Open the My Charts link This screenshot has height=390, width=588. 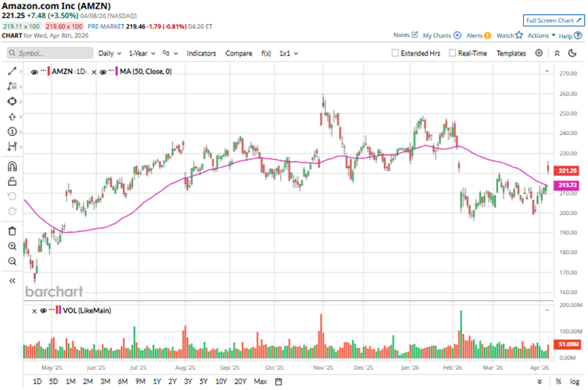point(440,35)
